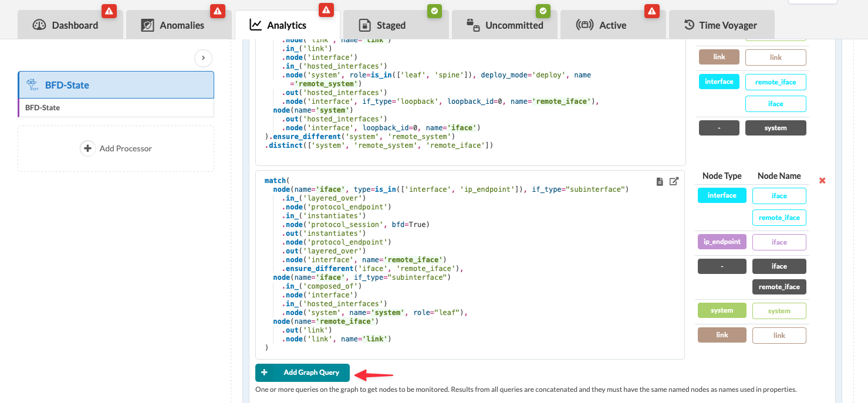Click the plus icon on Add Graph Query
This screenshot has width=868, height=403.
pyautogui.click(x=264, y=372)
